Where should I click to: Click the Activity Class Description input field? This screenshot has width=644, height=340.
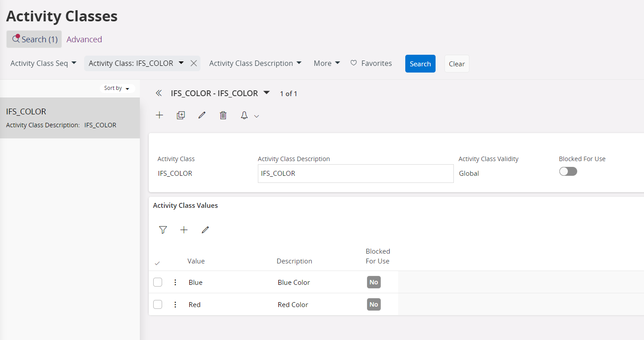355,174
